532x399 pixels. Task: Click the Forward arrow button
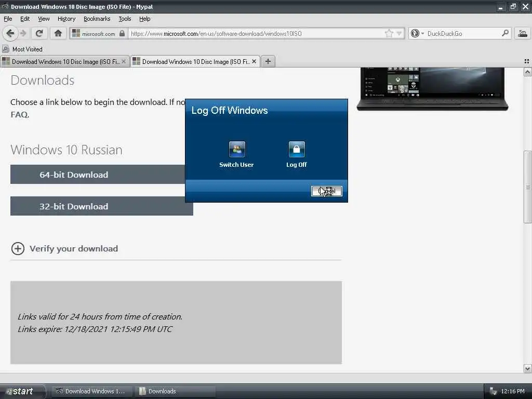(23, 33)
